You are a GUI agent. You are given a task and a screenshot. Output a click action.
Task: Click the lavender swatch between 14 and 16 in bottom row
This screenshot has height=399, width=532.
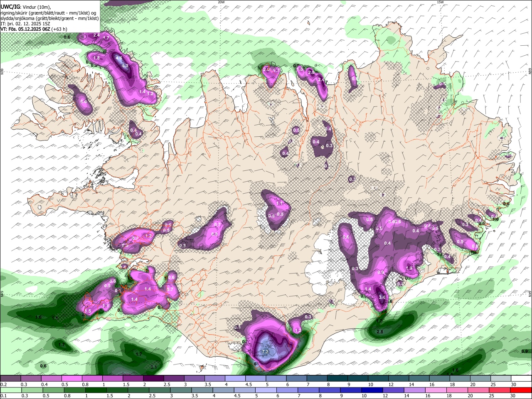point(415,390)
